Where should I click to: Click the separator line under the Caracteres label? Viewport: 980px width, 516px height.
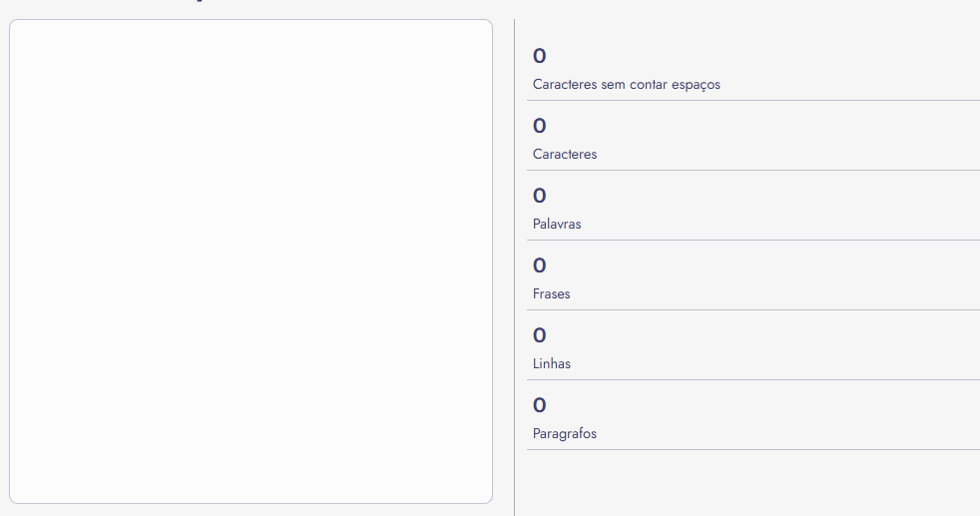(753, 170)
